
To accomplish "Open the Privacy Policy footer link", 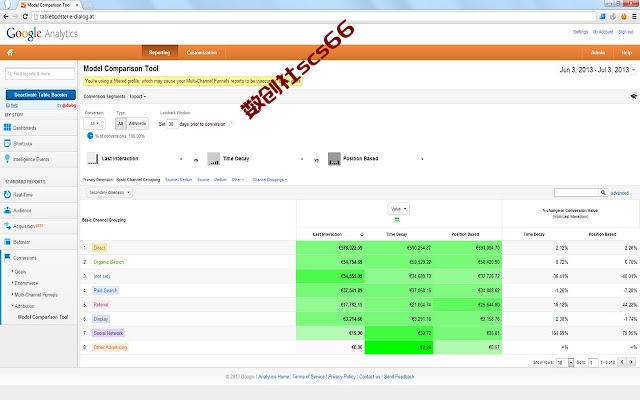I will point(342,376).
